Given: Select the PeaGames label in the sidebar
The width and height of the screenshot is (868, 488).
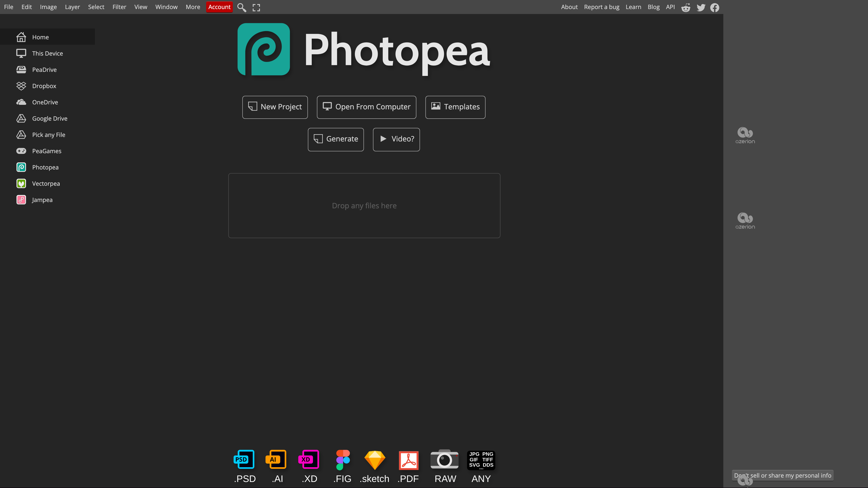Looking at the screenshot, I should [x=47, y=151].
